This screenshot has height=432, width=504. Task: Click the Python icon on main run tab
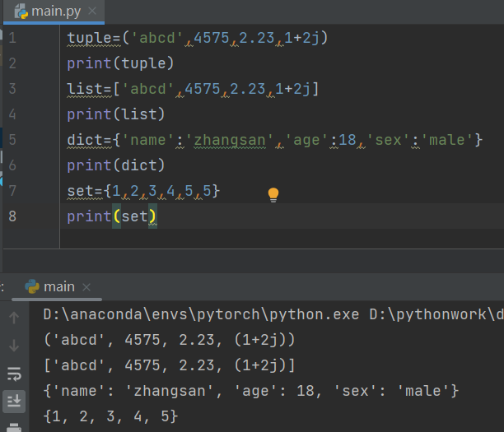coord(32,286)
